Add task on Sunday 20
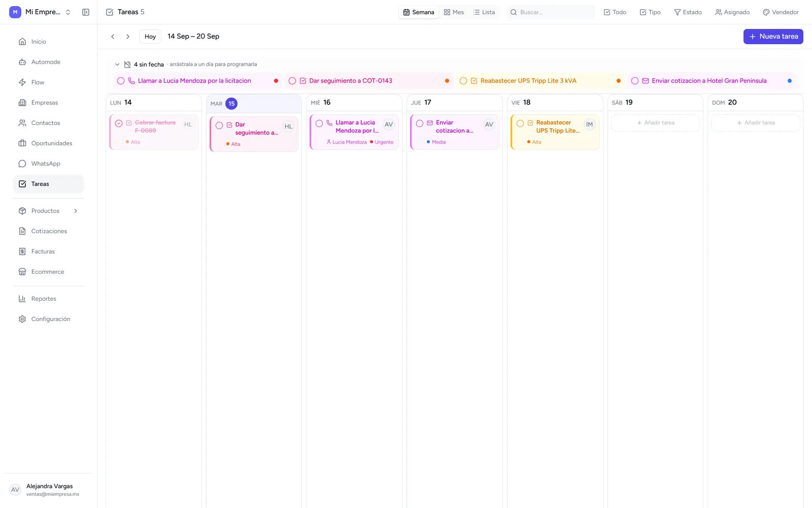Viewport: 812px width, 508px height. 756,123
